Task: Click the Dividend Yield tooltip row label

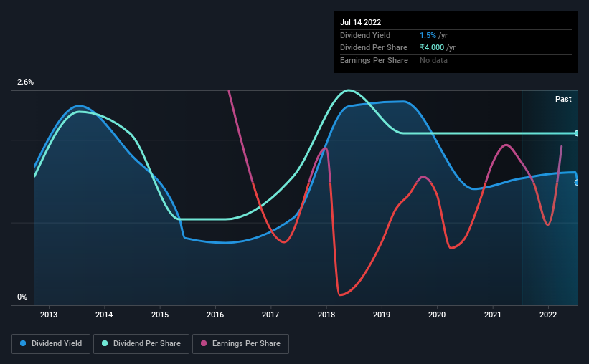Action: 365,35
